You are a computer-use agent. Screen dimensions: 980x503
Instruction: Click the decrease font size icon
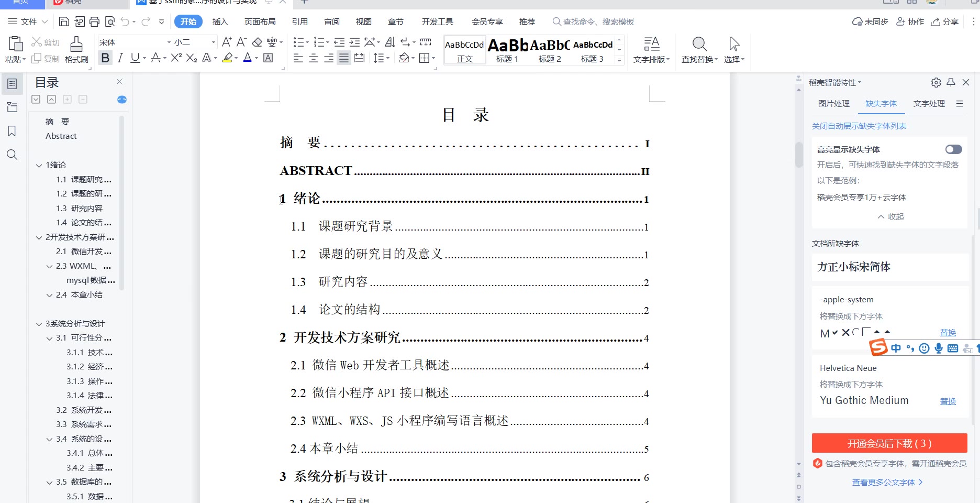241,42
